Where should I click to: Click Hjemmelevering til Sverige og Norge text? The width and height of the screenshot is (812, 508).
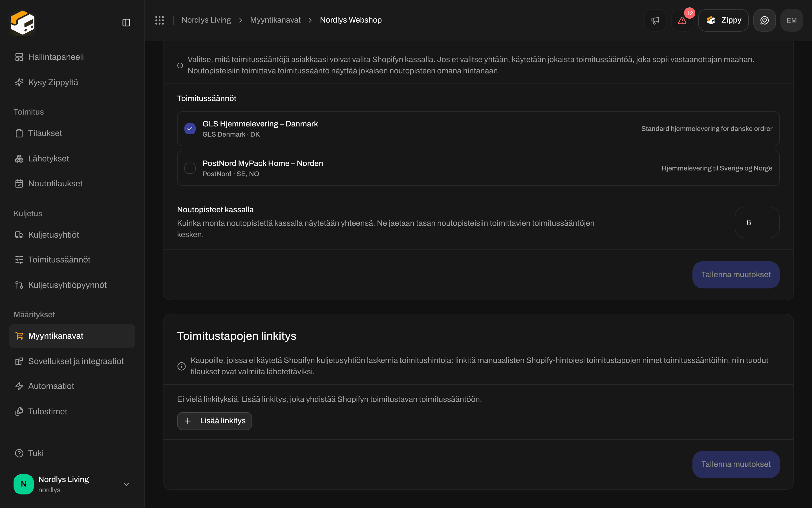click(x=717, y=168)
